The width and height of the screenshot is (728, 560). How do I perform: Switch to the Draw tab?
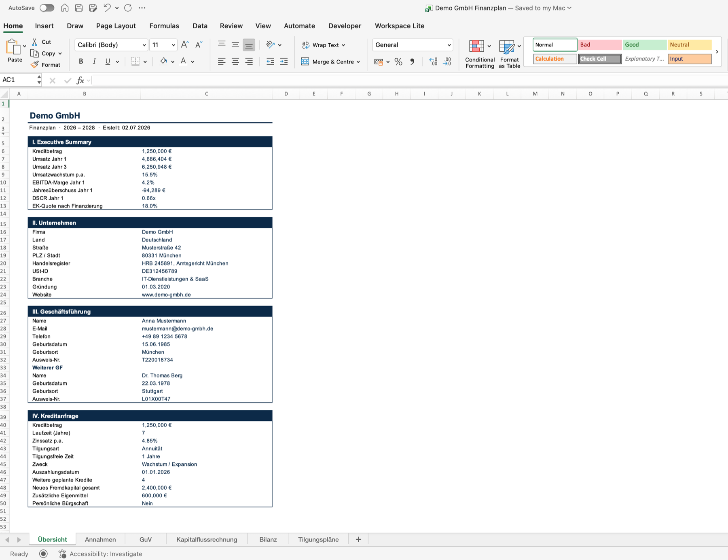point(75,26)
